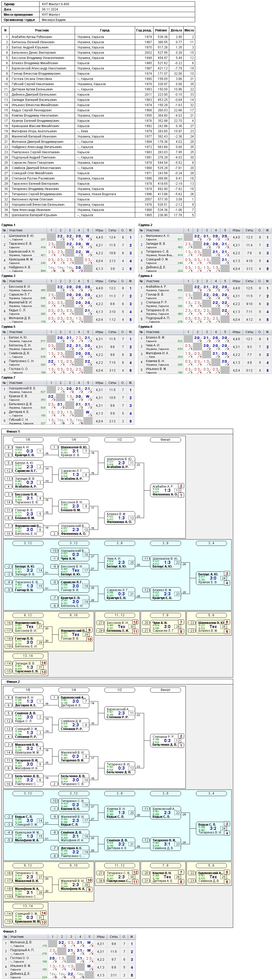274x980 pixels.
Task: Click the Рейтинг column header
Action: click(x=161, y=30)
